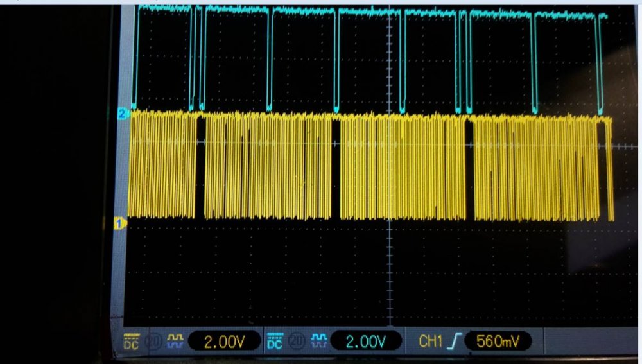Select the cyan CH2 2.00V scale readout
The image size is (642, 364).
click(364, 342)
